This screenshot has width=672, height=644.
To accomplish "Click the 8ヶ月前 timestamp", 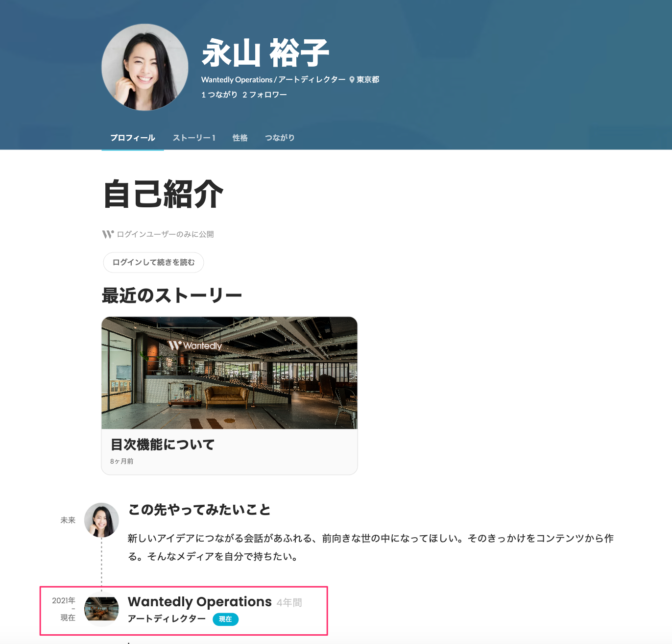I will (x=122, y=461).
